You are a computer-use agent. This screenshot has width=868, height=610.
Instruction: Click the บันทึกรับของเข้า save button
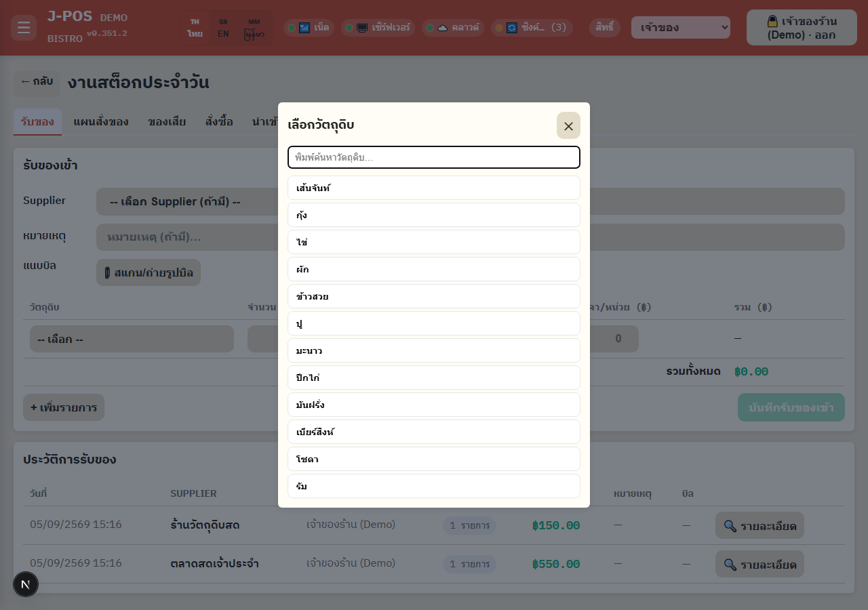point(791,407)
